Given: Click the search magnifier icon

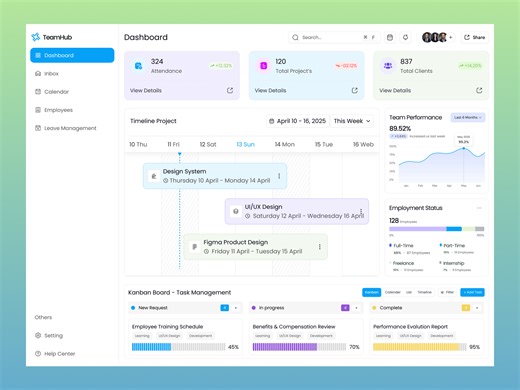Looking at the screenshot, I should [x=295, y=37].
